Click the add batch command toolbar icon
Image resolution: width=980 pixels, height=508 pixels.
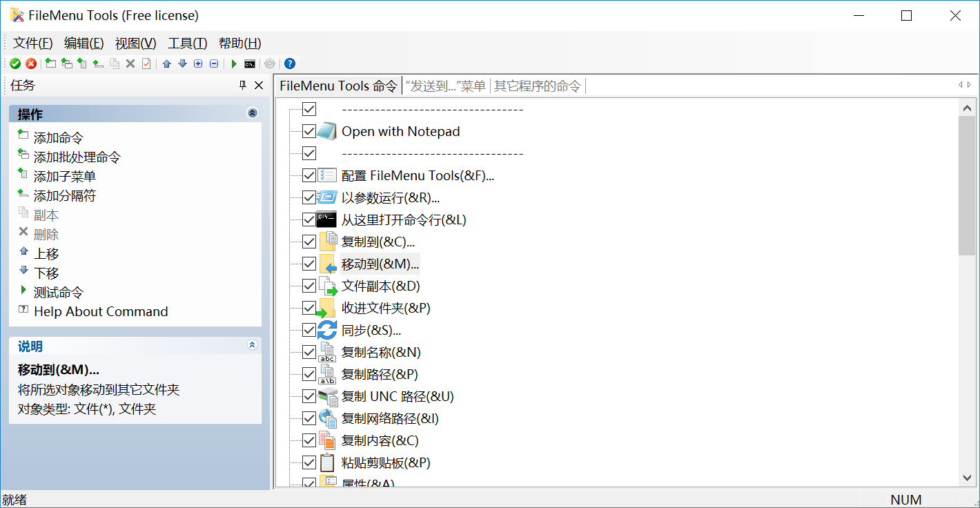pos(66,63)
